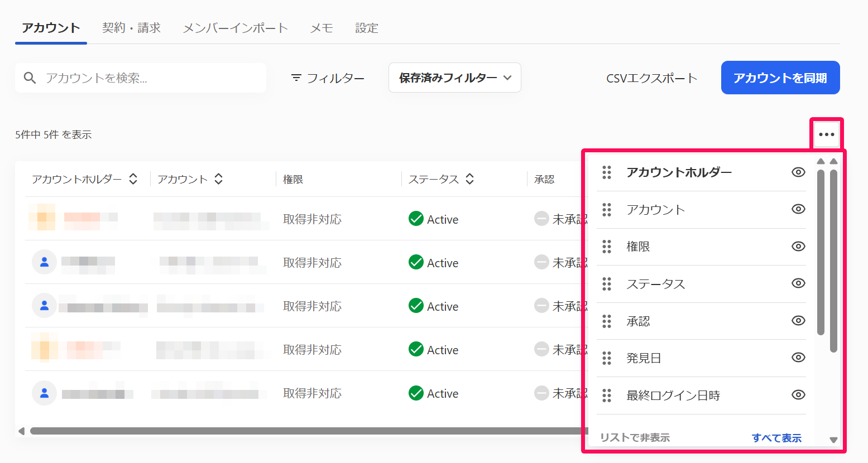Click the scroll-down arrow of column panel
868x463 pixels.
(833, 440)
